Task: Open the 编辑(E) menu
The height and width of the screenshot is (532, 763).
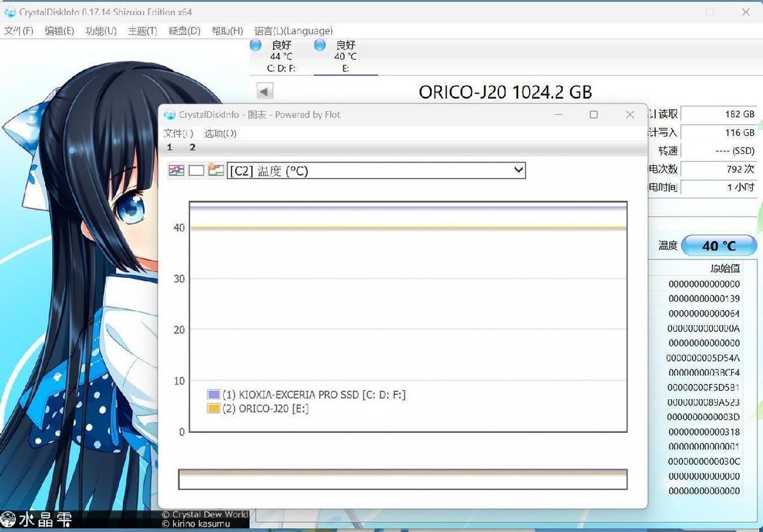Action: (59, 31)
